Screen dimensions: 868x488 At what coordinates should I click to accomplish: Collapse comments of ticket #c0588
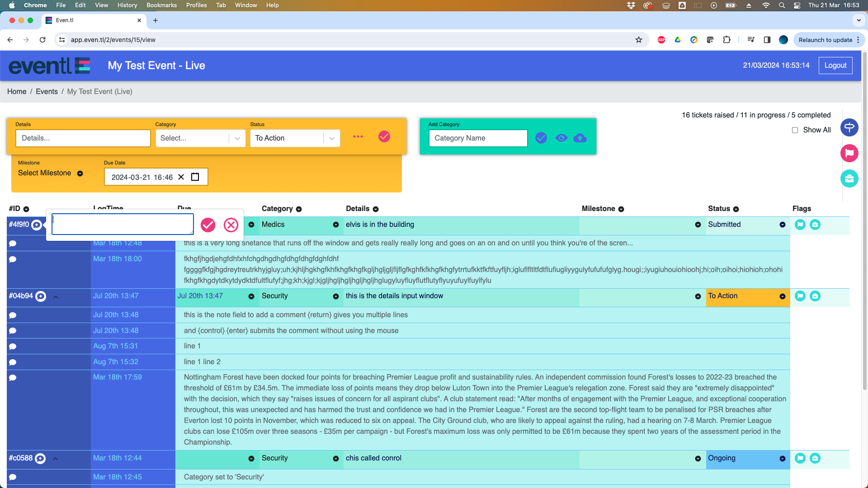coord(55,459)
